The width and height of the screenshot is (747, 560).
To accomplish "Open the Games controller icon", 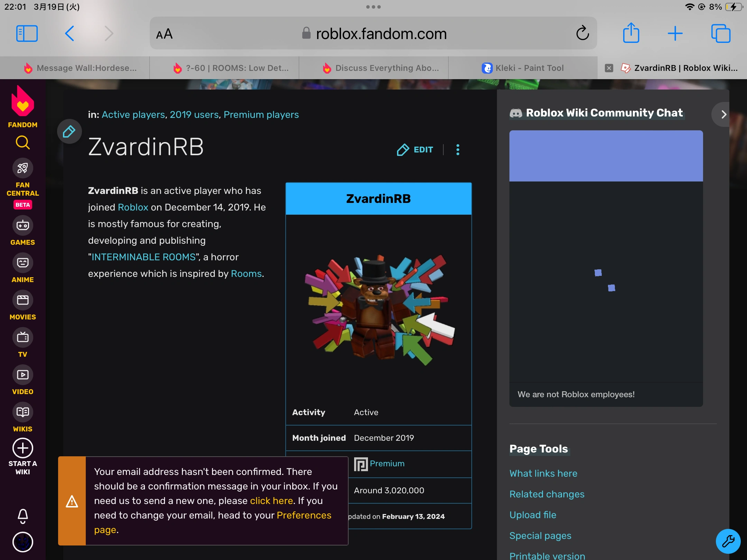I will pos(22,226).
